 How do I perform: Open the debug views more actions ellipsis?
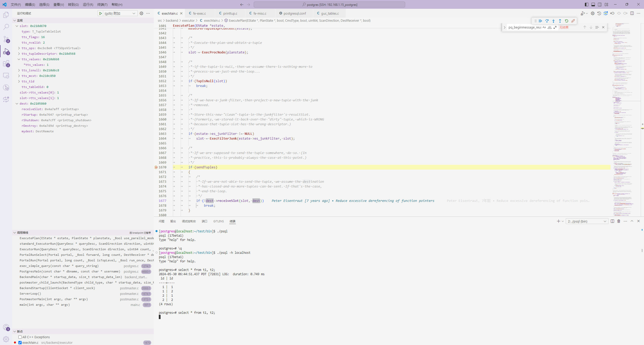(x=148, y=13)
